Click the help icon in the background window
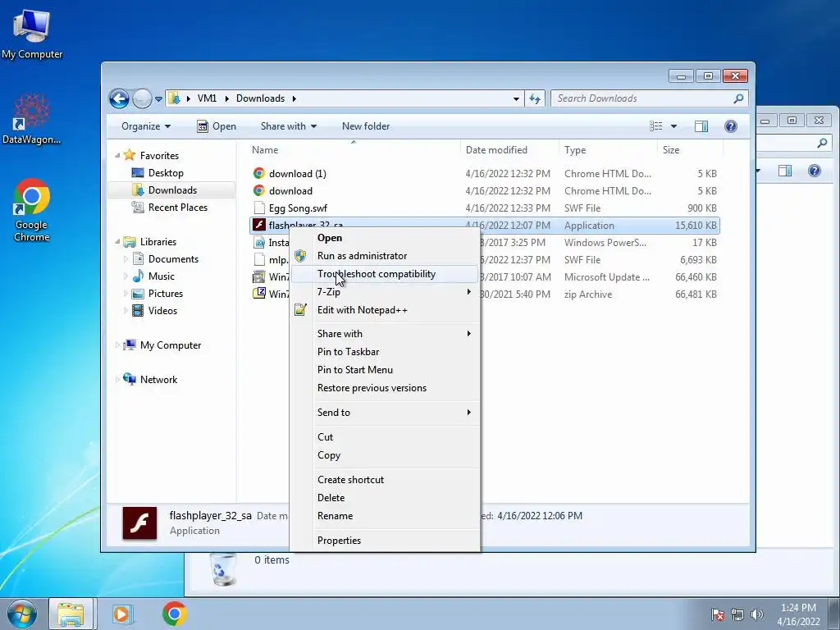The image size is (840, 630). pyautogui.click(x=815, y=171)
